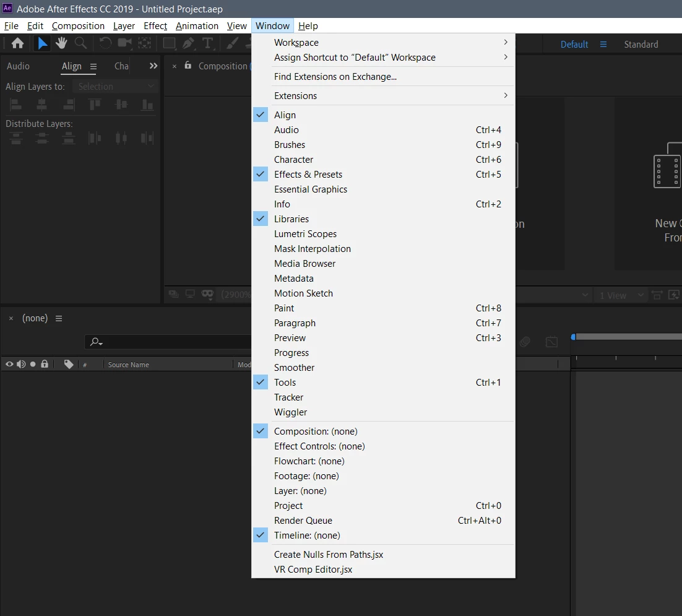
Task: Select the Pen tool
Action: coord(188,43)
